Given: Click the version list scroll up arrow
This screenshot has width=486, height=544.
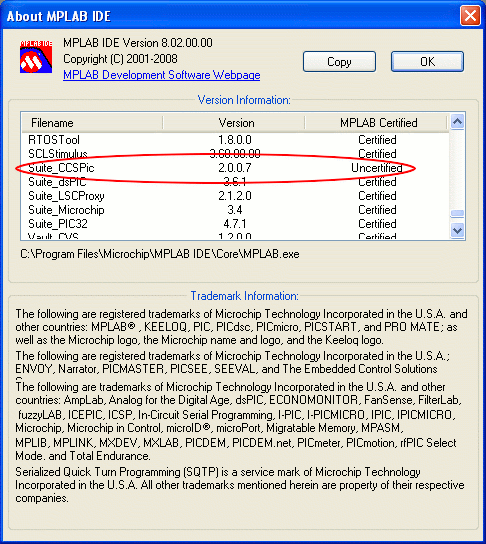Looking at the screenshot, I should click(x=457, y=122).
